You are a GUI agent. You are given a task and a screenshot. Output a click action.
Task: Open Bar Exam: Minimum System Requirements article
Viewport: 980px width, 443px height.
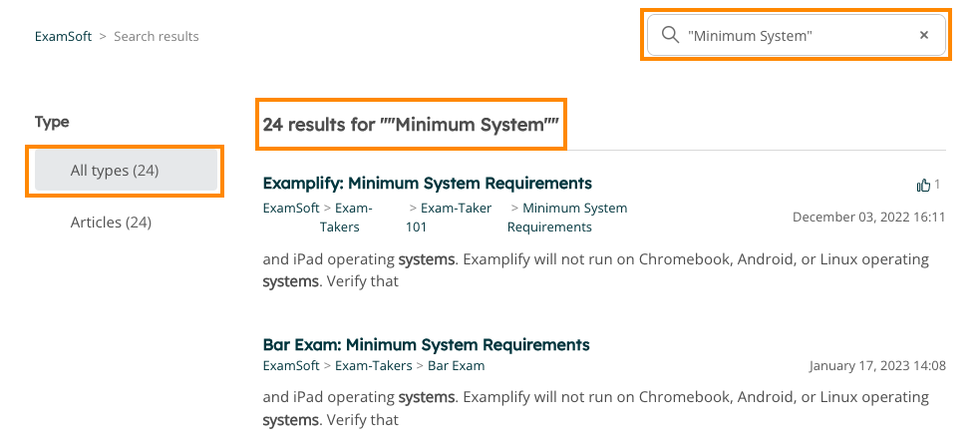tap(427, 344)
